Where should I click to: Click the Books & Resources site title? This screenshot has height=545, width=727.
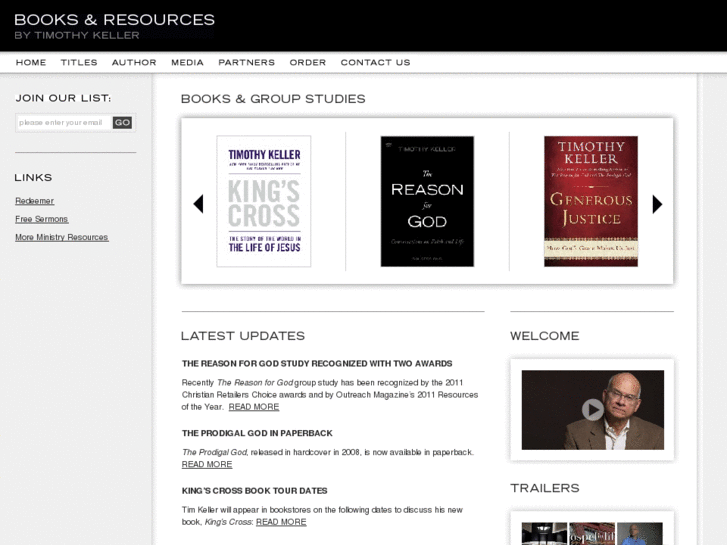[x=115, y=20]
